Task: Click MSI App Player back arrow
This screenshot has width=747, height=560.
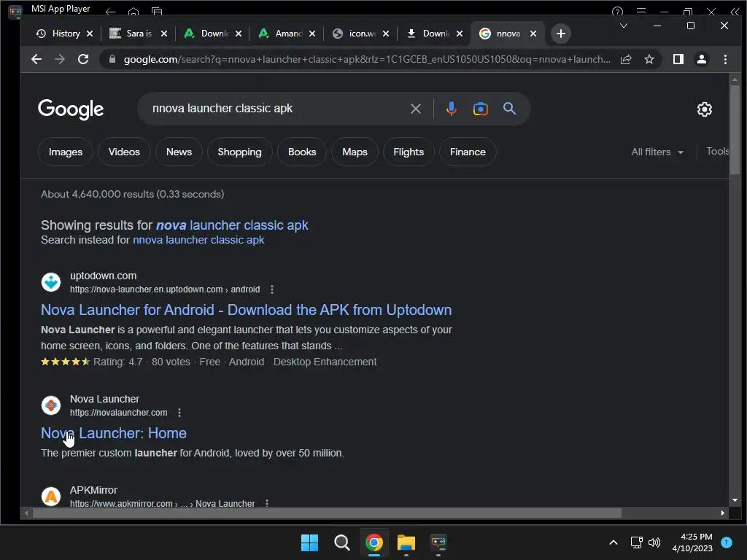Action: click(111, 12)
